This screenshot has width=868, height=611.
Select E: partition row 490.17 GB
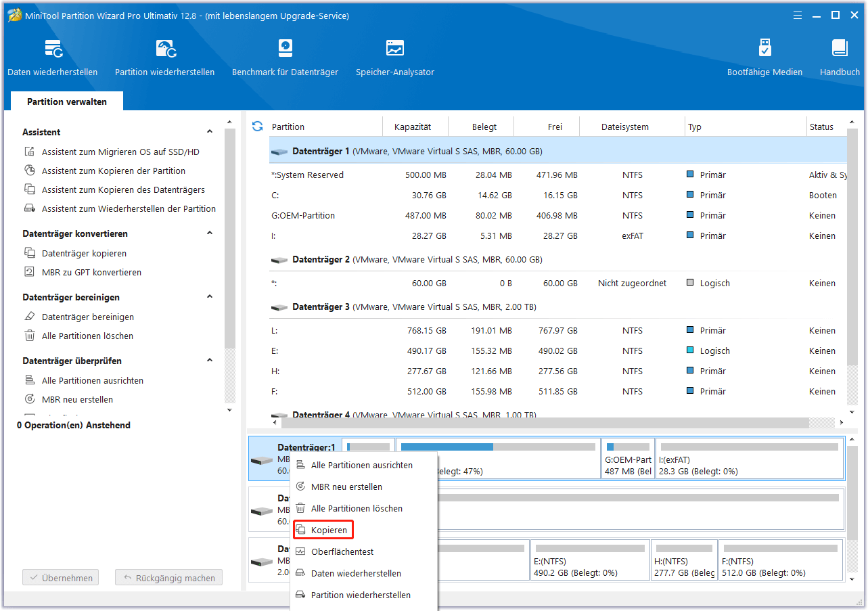(558, 350)
